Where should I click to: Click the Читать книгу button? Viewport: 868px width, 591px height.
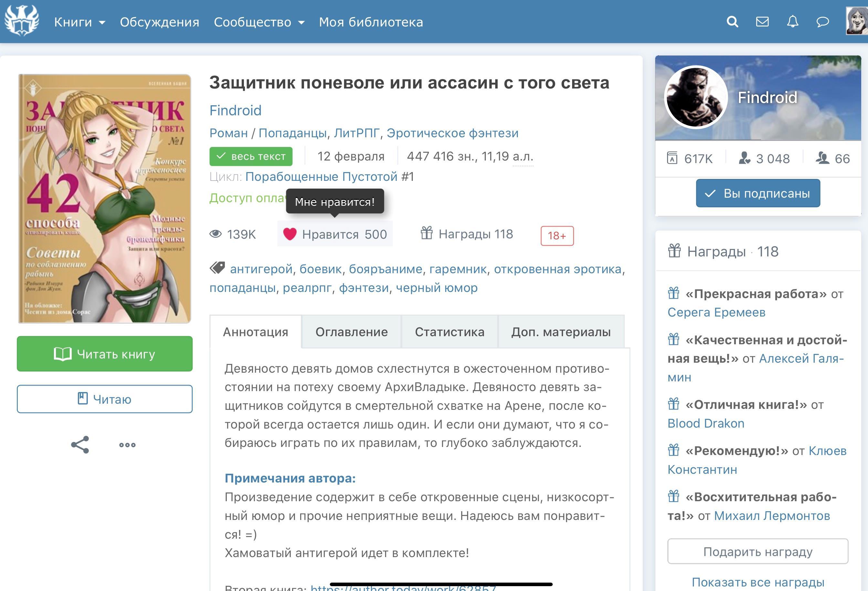(x=105, y=354)
